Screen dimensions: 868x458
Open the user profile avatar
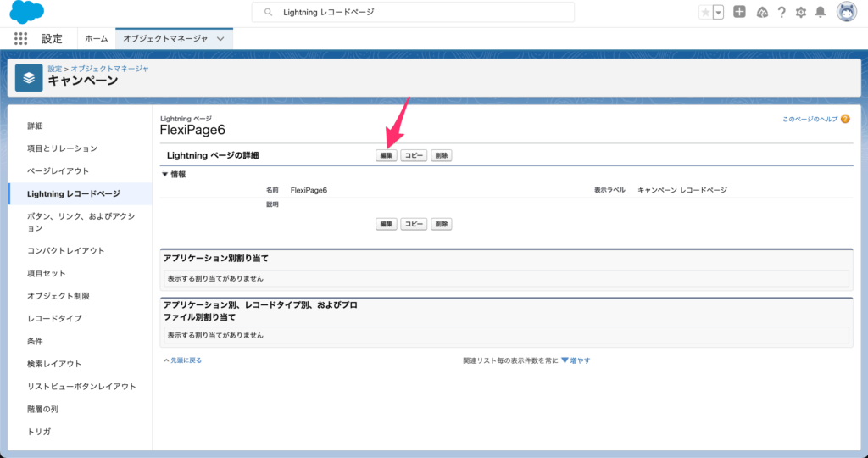pos(845,12)
